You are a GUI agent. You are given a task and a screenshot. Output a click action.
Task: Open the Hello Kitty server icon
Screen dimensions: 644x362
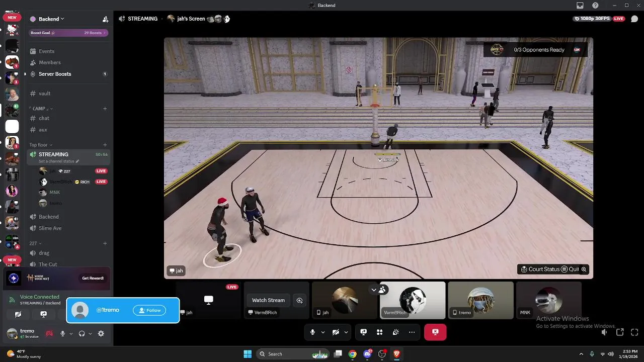coord(12,30)
